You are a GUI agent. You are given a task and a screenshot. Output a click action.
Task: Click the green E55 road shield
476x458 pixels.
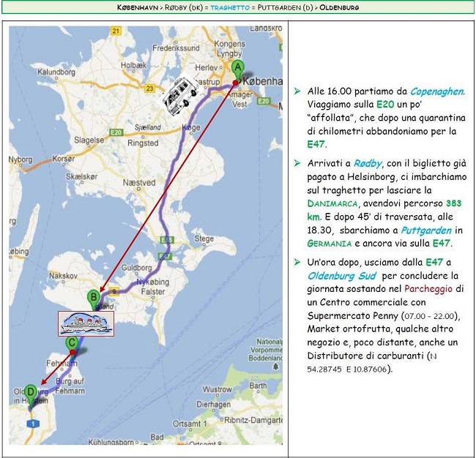pyautogui.click(x=167, y=241)
